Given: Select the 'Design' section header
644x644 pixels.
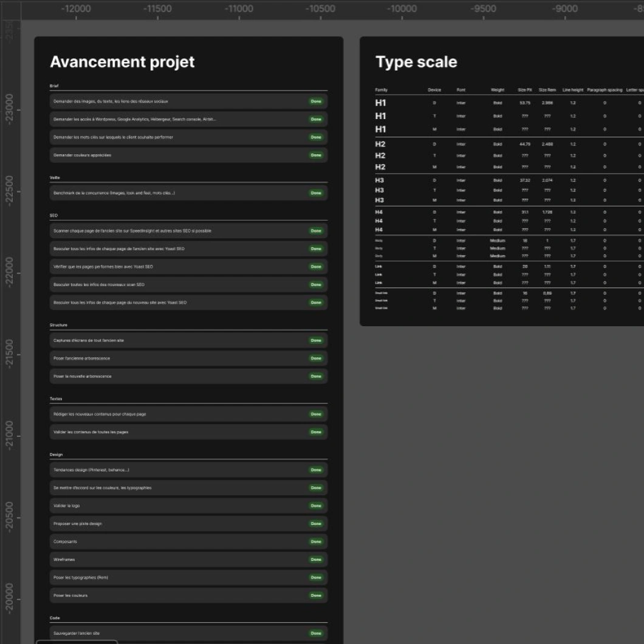Looking at the screenshot, I should pos(56,454).
